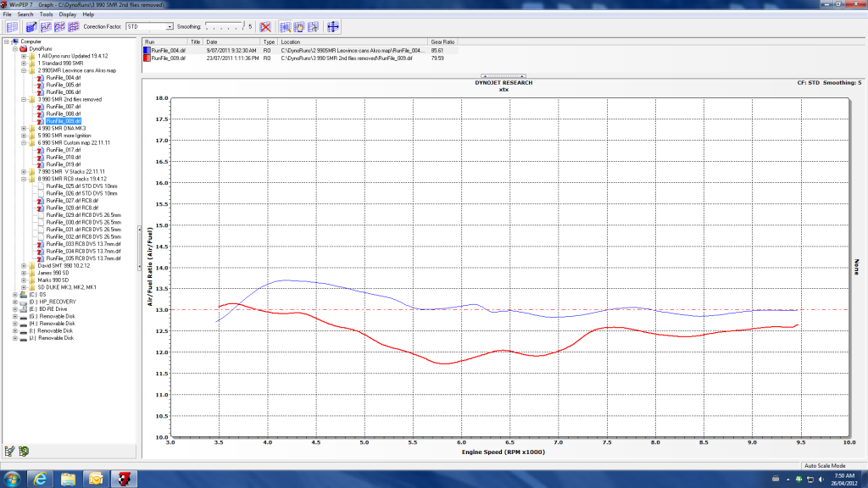Click the left icon below the file tree
This screenshot has width=868, height=488.
[x=9, y=450]
